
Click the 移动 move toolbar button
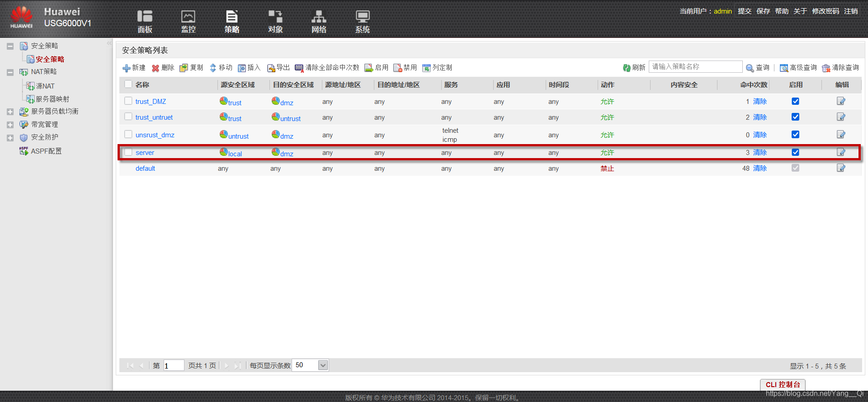point(221,68)
